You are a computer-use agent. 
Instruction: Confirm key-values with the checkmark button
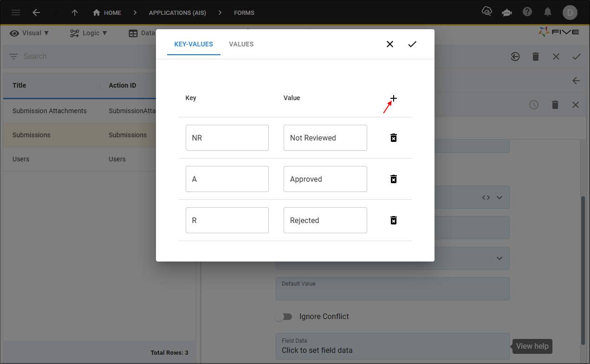coord(412,44)
